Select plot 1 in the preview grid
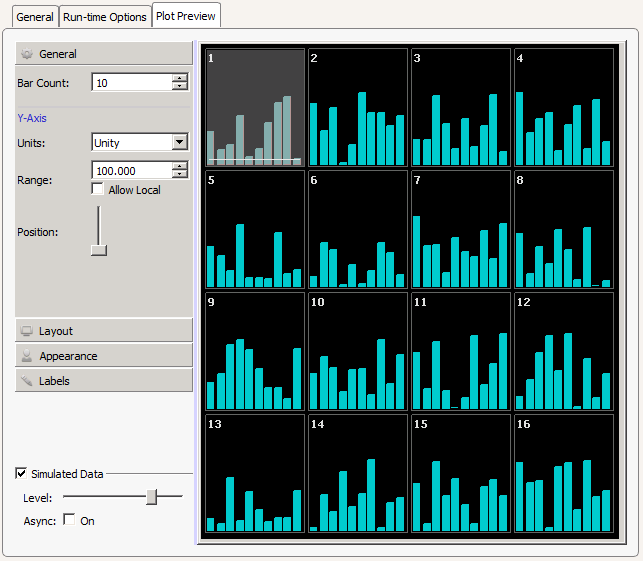The height and width of the screenshot is (561, 643). tap(255, 107)
